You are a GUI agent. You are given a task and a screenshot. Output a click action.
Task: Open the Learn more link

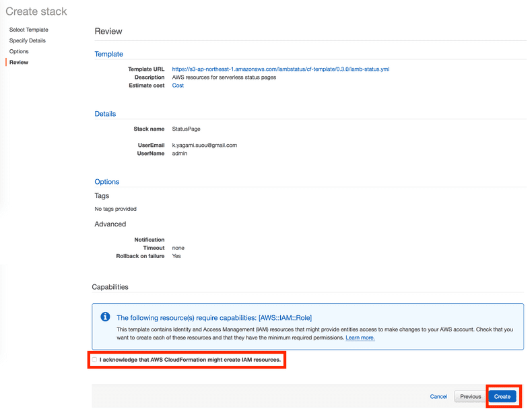pyautogui.click(x=360, y=338)
